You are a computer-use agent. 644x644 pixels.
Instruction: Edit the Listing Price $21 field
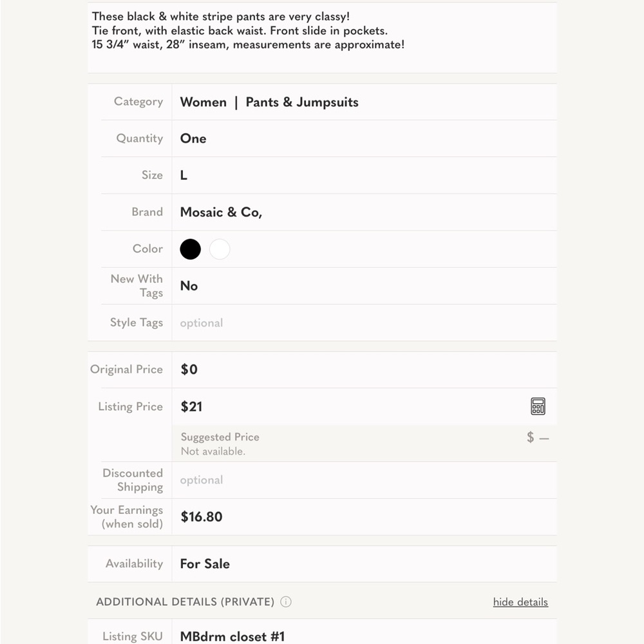[x=349, y=406]
